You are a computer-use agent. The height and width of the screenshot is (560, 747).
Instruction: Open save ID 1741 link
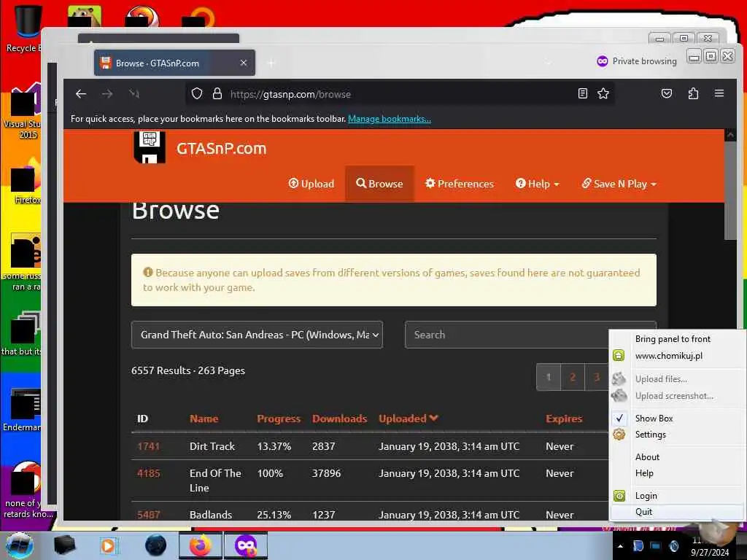148,446
